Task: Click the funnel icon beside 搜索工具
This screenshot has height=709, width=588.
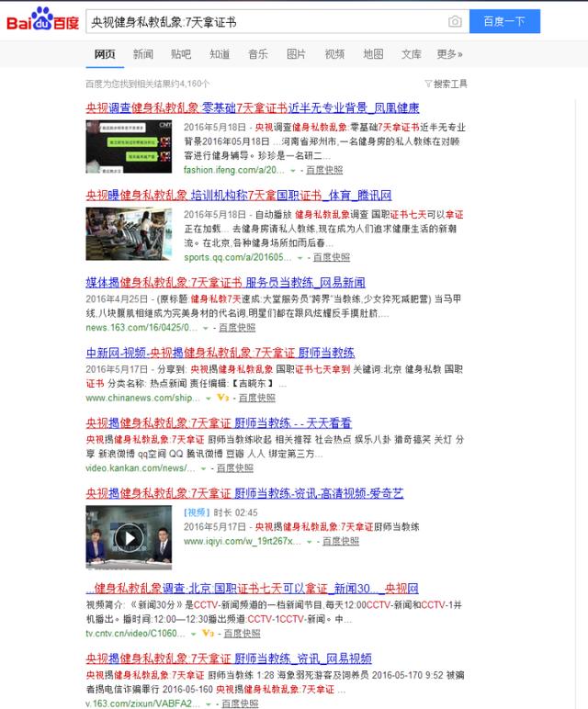Action: (x=428, y=84)
